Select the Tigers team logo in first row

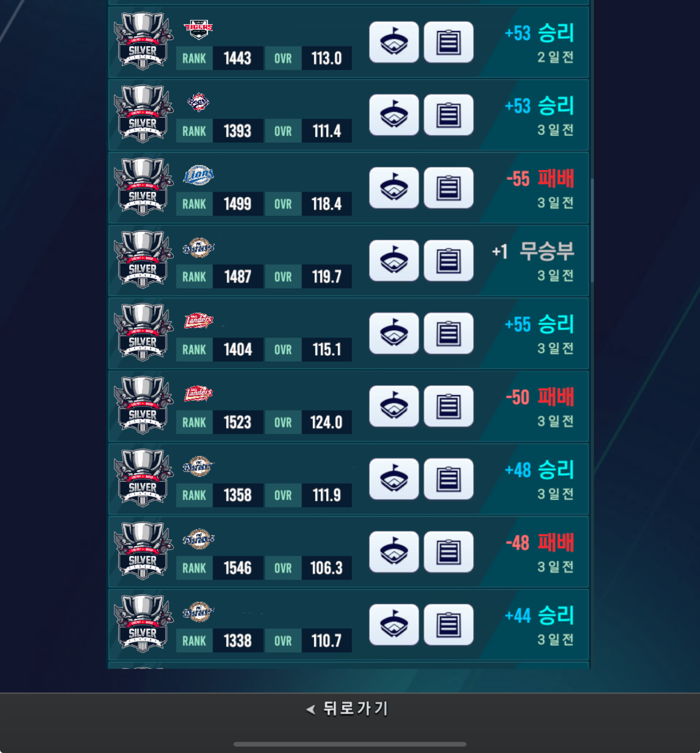pos(198,29)
